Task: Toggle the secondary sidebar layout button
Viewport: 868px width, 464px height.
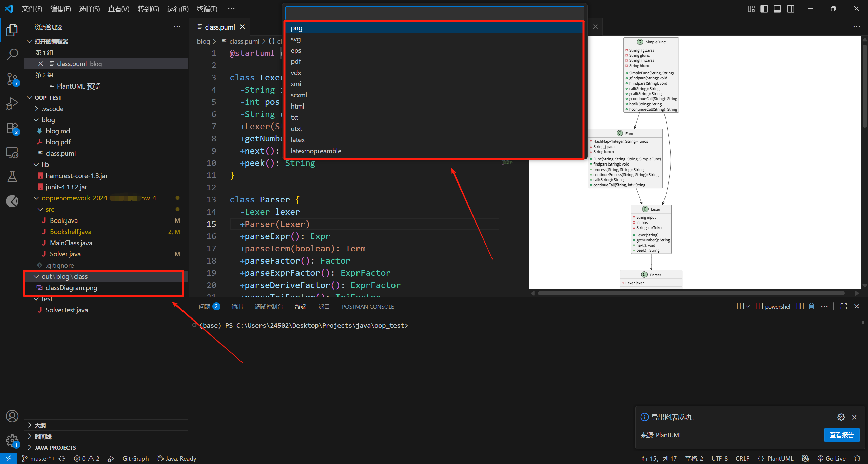Action: (791, 9)
